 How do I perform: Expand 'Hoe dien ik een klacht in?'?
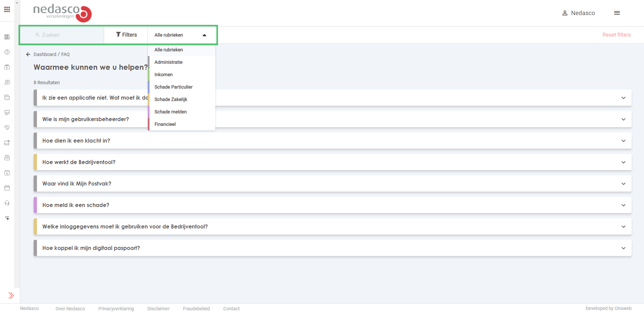(333, 141)
